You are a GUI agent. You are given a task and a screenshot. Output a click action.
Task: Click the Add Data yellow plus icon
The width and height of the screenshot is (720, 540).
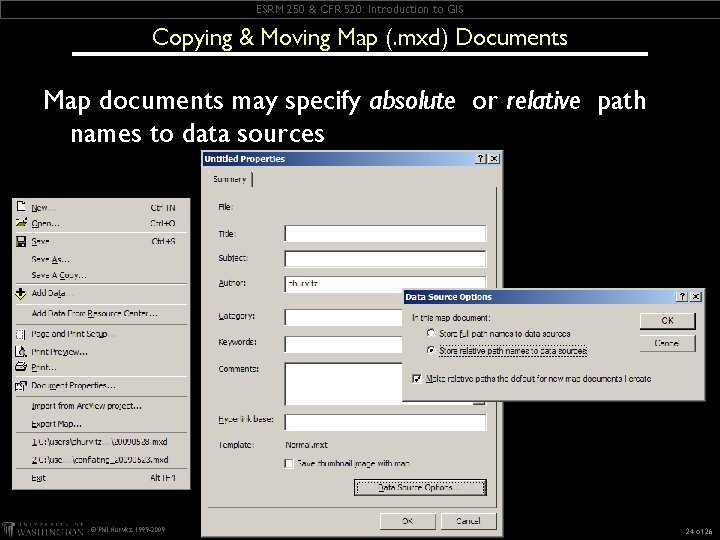point(21,293)
